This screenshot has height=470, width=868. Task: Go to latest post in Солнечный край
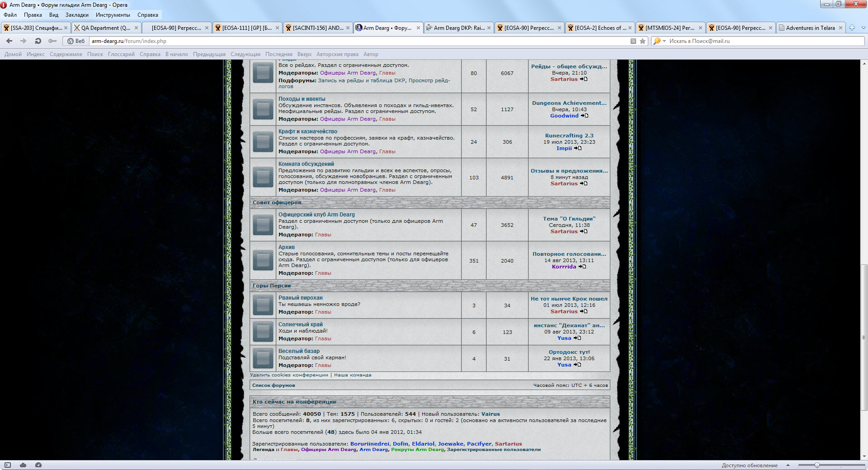[577, 338]
